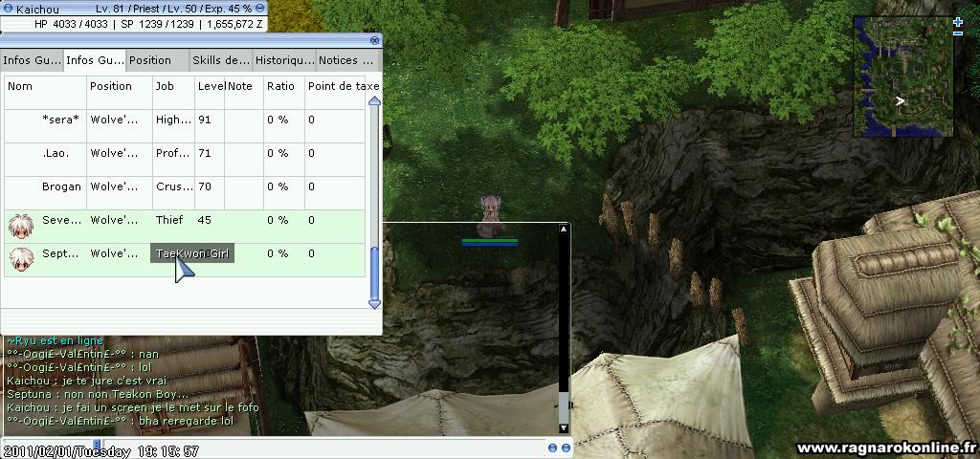Image resolution: width=980 pixels, height=459 pixels.
Task: Click level 70 in Brogan row
Action: 205,186
